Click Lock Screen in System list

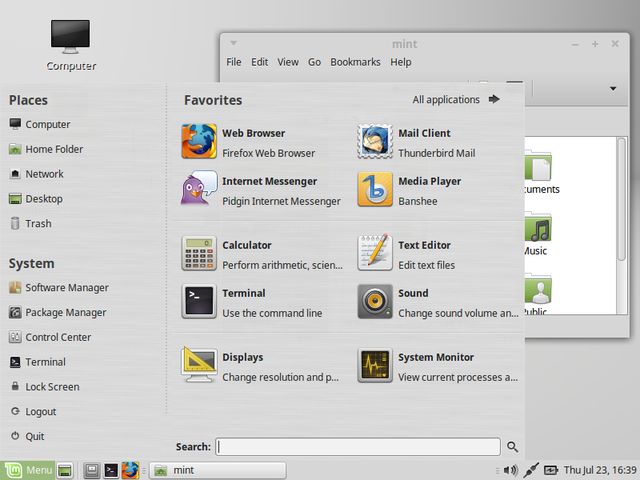pyautogui.click(x=44, y=387)
